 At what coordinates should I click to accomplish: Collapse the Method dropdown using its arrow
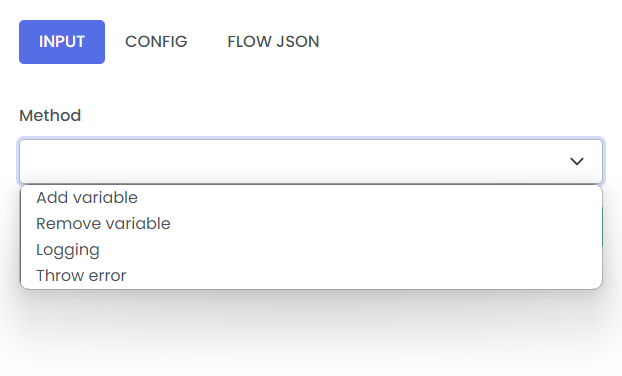(576, 161)
